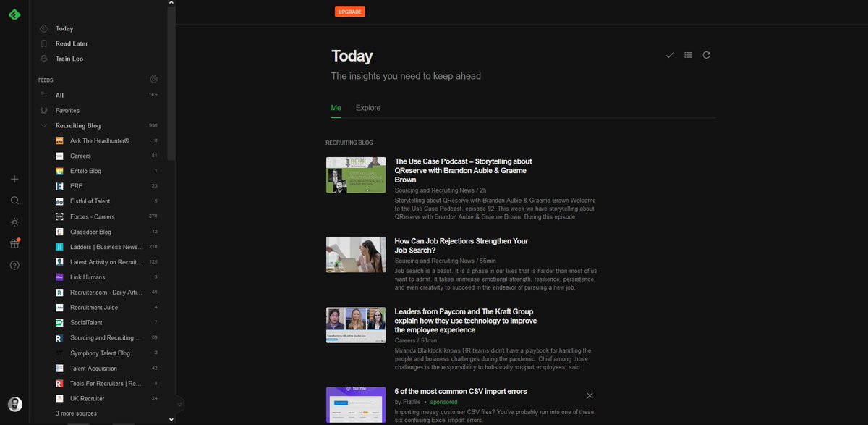Click the Ask The Headhunter feed icon
Image resolution: width=868 pixels, height=425 pixels.
59,140
